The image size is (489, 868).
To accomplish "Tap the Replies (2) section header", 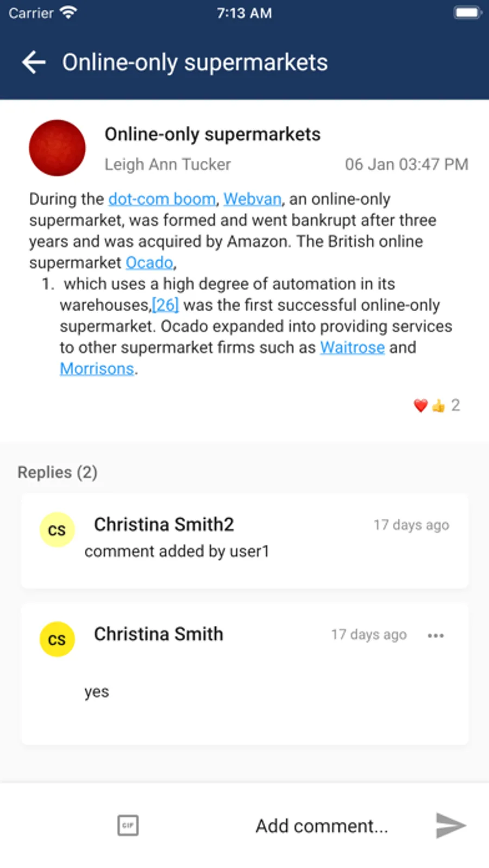I will 57,472.
